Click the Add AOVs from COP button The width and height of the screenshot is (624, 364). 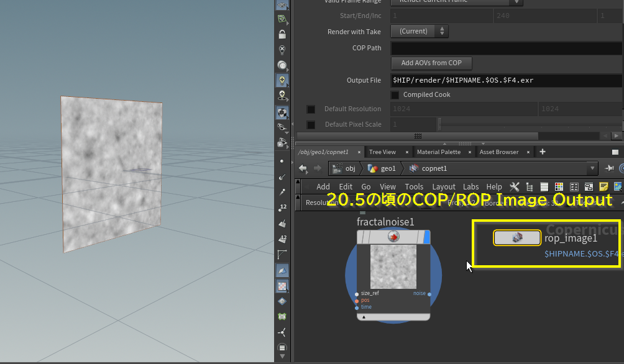431,63
